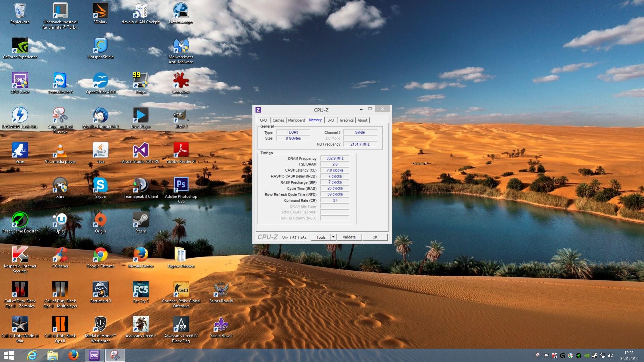This screenshot has height=362, width=644.
Task: Select the Hotspot Shield desktop icon
Action: coord(100,49)
